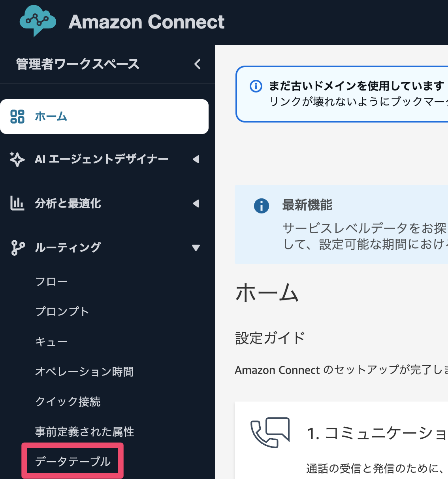Click the phone and chat communication icon
This screenshot has width=448, height=479.
[270, 433]
